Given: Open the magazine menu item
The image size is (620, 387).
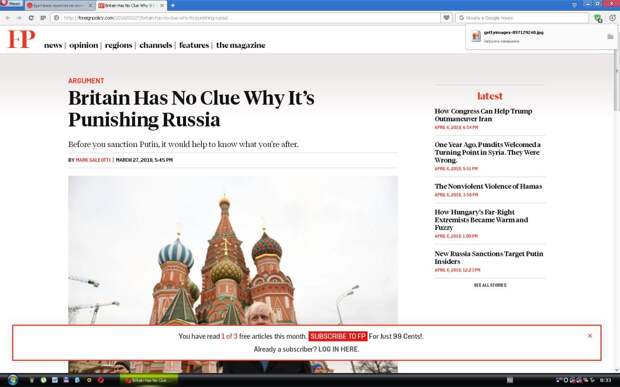Looking at the screenshot, I should pyautogui.click(x=240, y=45).
